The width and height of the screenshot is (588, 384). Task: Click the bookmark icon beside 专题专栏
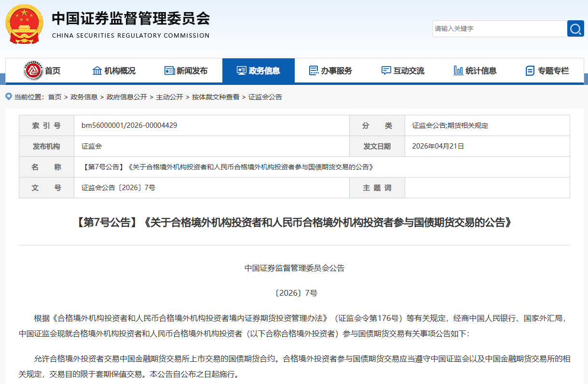pyautogui.click(x=529, y=70)
